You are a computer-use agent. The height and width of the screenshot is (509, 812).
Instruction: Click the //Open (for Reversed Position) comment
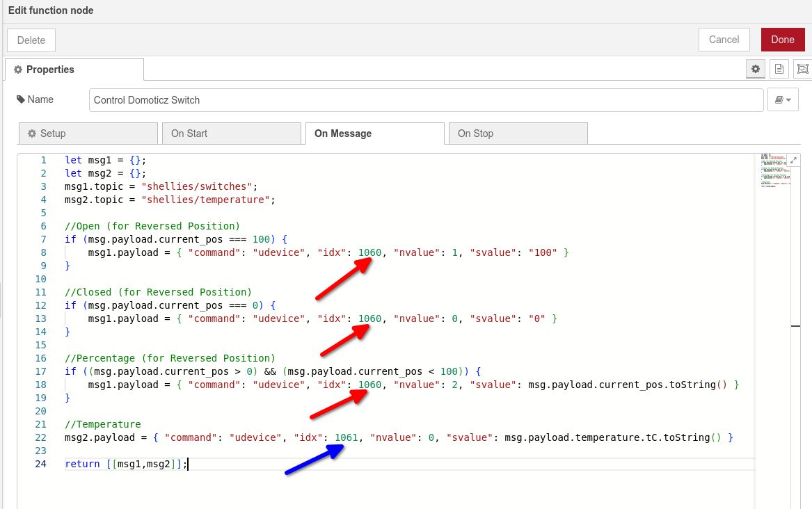click(x=152, y=226)
